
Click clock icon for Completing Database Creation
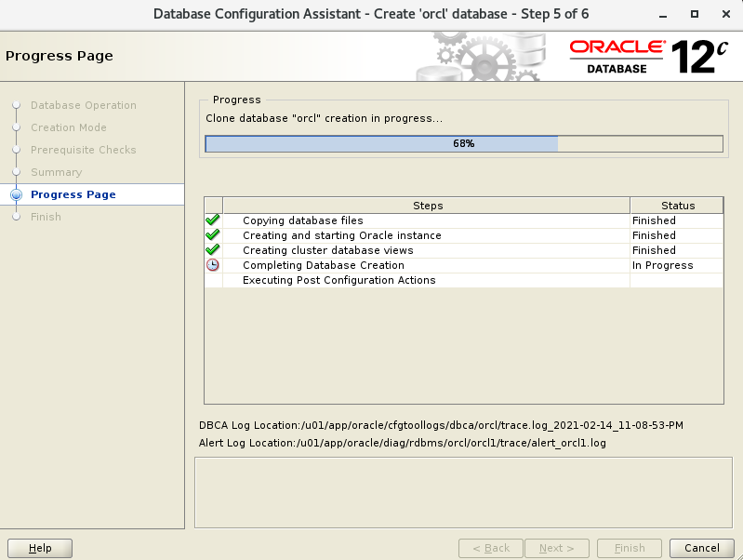click(x=213, y=265)
